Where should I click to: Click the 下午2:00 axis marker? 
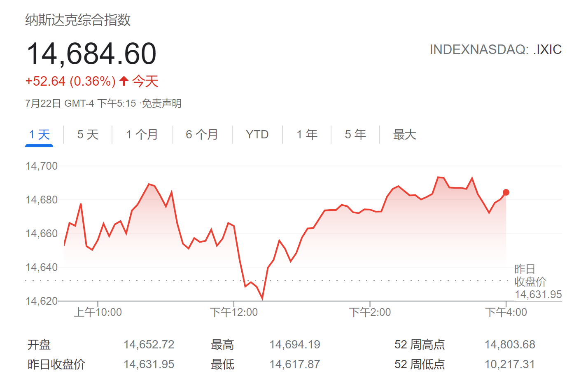tap(370, 312)
